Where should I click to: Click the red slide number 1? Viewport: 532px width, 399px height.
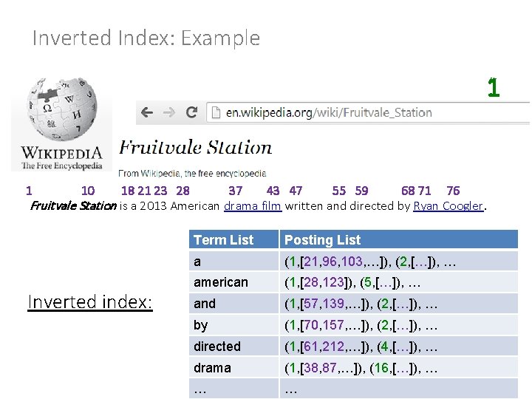tap(494, 89)
